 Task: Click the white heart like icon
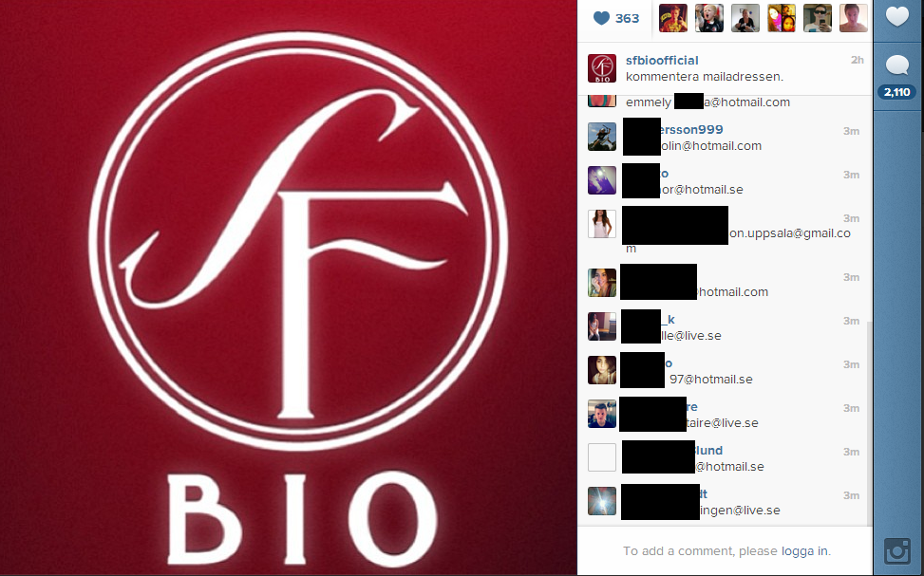click(896, 16)
